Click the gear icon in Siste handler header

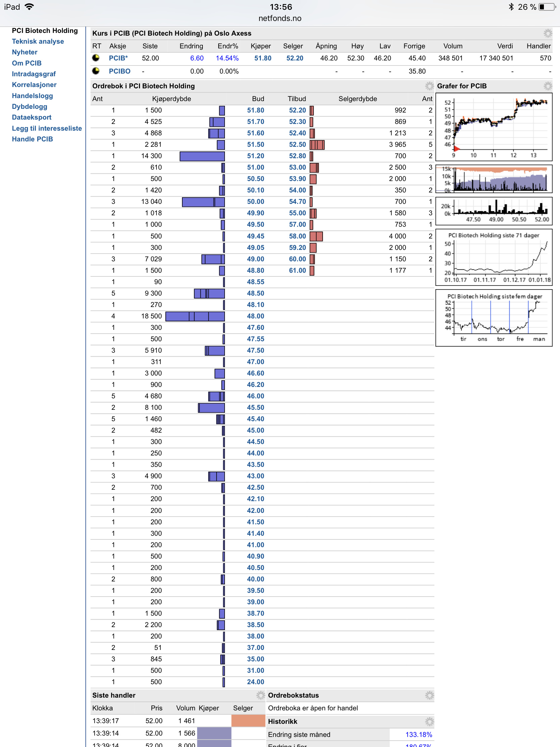pos(260,695)
